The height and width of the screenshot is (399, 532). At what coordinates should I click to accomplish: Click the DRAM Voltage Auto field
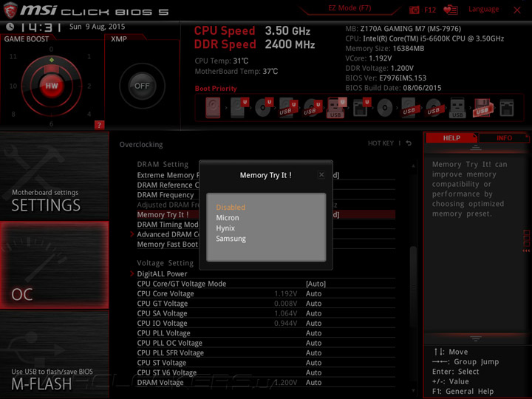click(x=313, y=382)
